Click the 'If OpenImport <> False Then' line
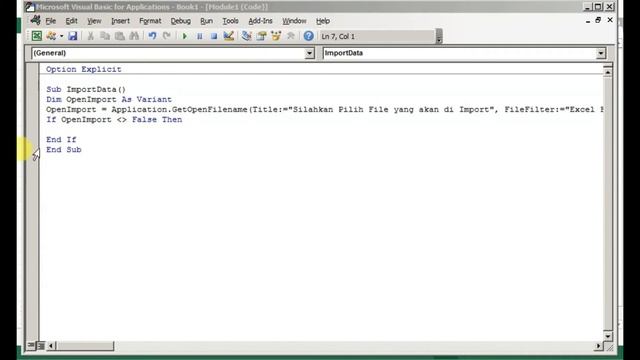640x360 pixels. [114, 120]
